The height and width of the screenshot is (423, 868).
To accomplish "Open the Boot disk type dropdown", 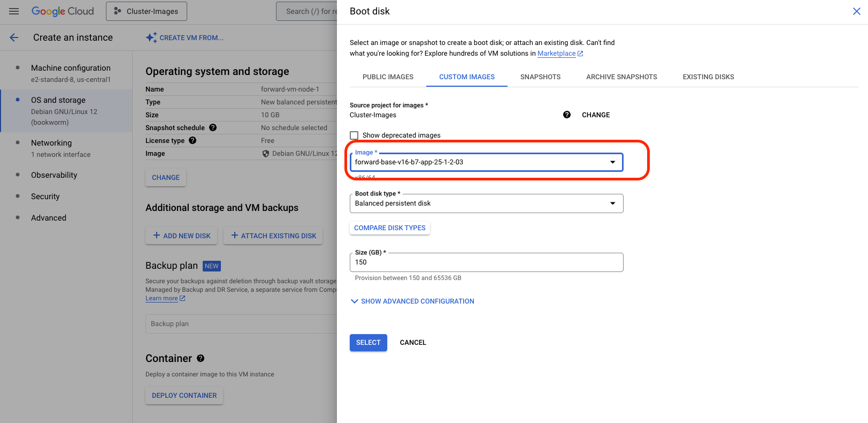I will [x=486, y=203].
